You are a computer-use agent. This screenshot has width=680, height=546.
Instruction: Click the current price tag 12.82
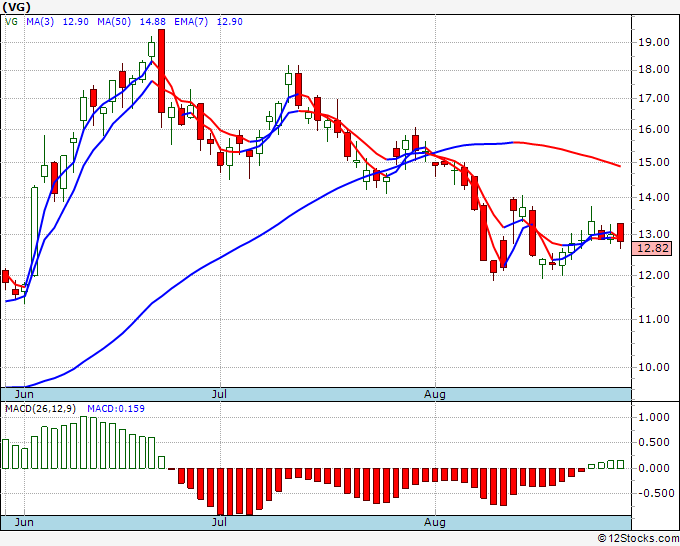click(654, 248)
